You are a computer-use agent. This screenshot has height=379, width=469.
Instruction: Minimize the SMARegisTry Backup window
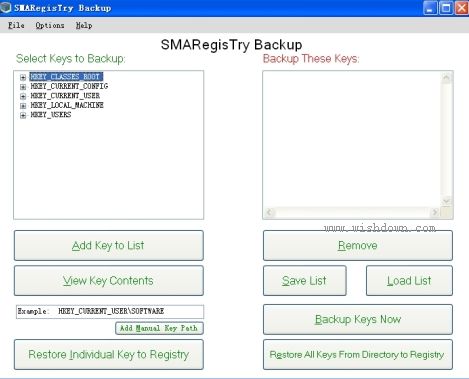pos(430,8)
